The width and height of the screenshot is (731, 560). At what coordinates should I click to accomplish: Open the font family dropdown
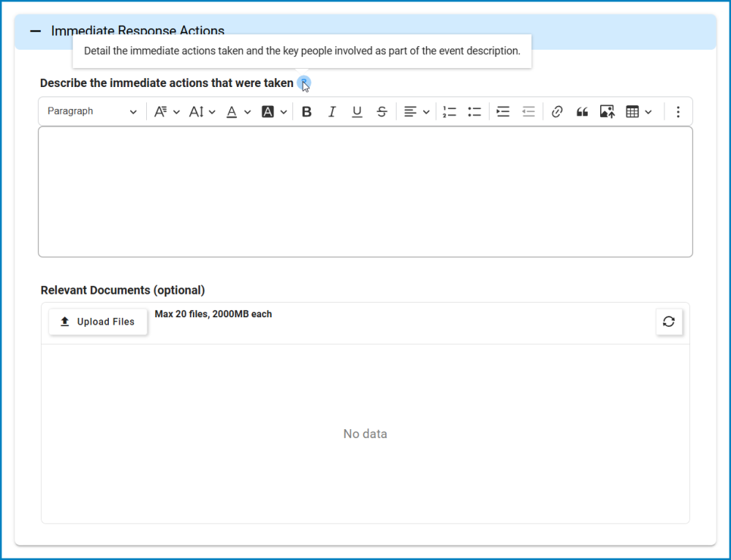(x=167, y=111)
